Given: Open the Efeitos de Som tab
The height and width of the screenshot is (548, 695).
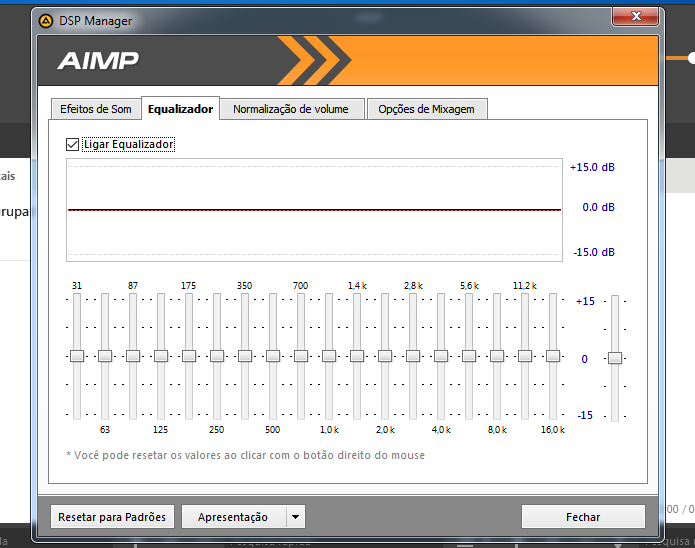Looking at the screenshot, I should 96,109.
